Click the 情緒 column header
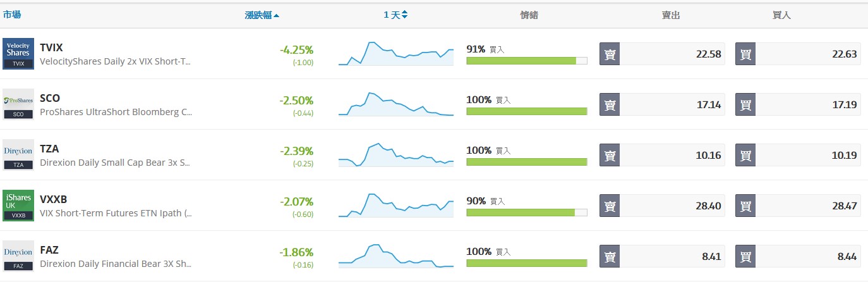 pyautogui.click(x=529, y=15)
